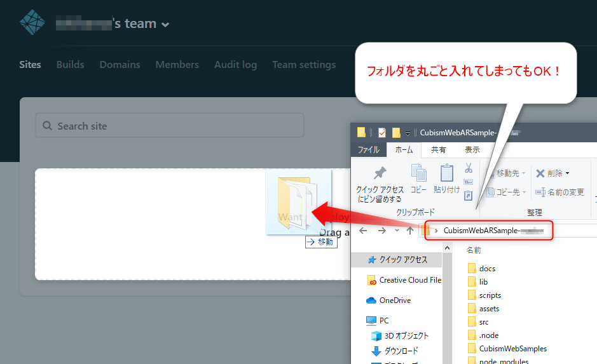Select the docs folder
Image resolution: width=597 pixels, height=364 pixels.
pos(482,269)
